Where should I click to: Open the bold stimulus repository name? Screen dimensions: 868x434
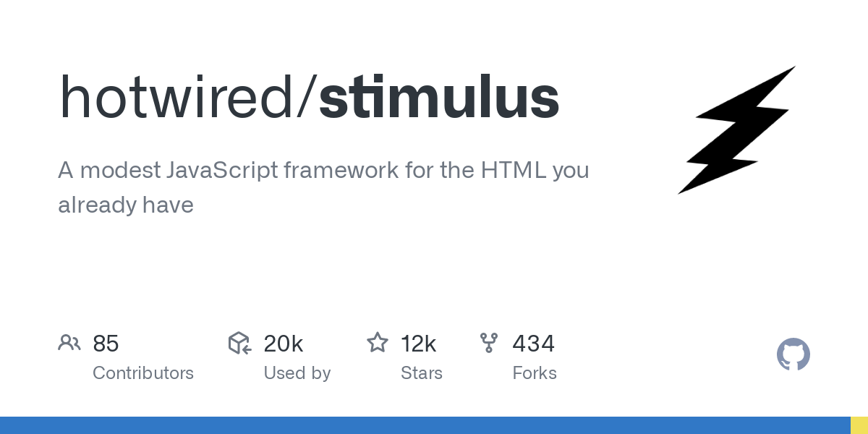click(438, 98)
